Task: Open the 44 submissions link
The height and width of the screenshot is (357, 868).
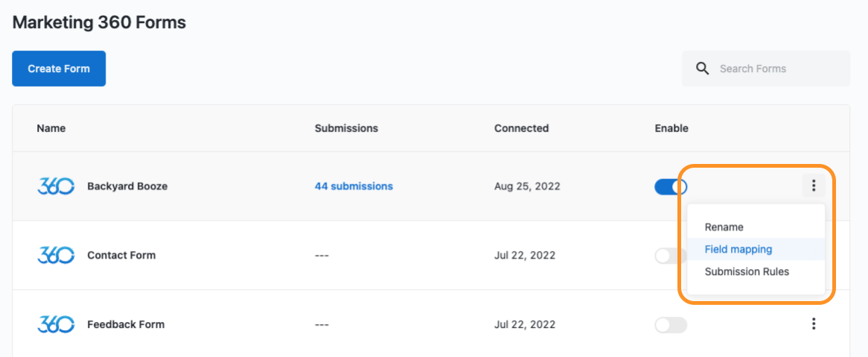Action: coord(354,186)
